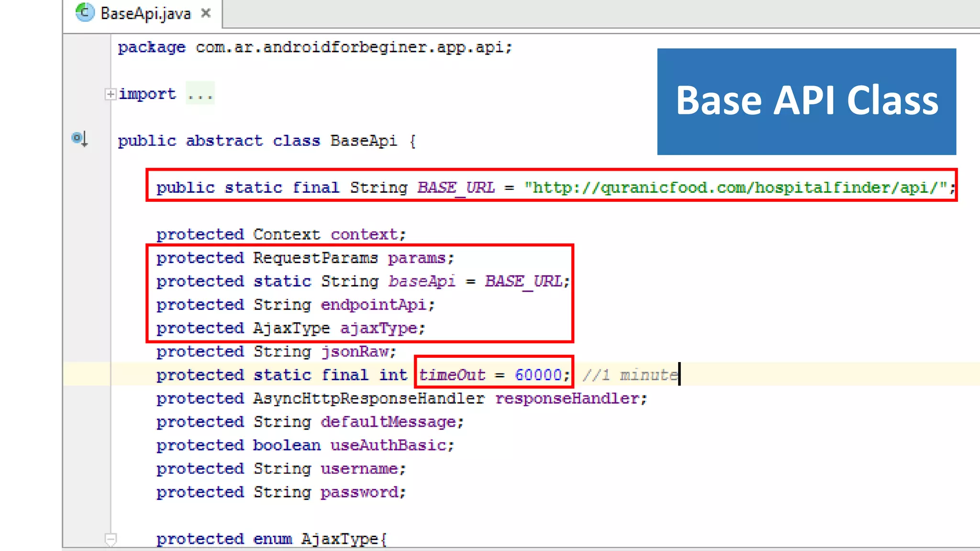Click the 'RequestParams' type name
Image resolution: width=980 pixels, height=551 pixels.
coord(315,258)
